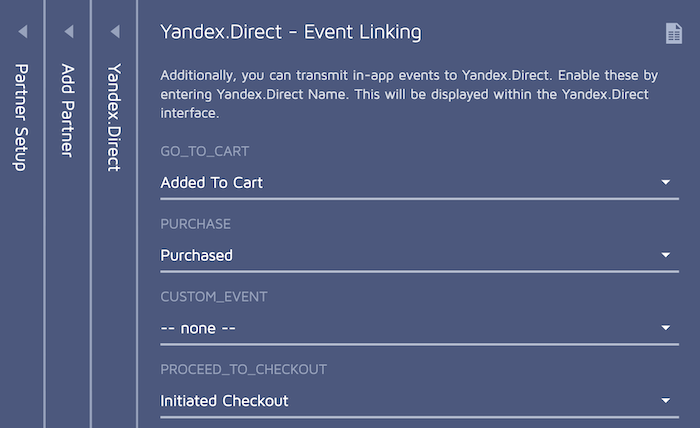
Task: Switch to the Partner Setup panel
Action: point(22,117)
